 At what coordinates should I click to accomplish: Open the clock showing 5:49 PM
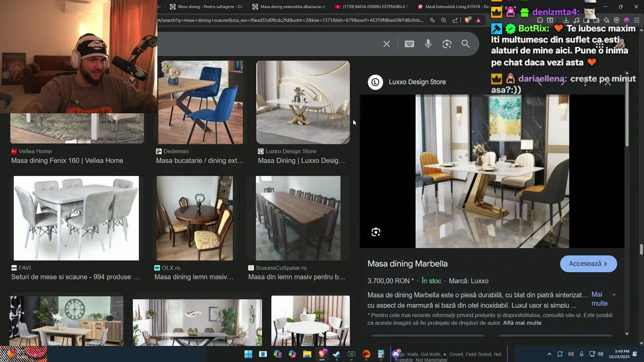[618, 354]
